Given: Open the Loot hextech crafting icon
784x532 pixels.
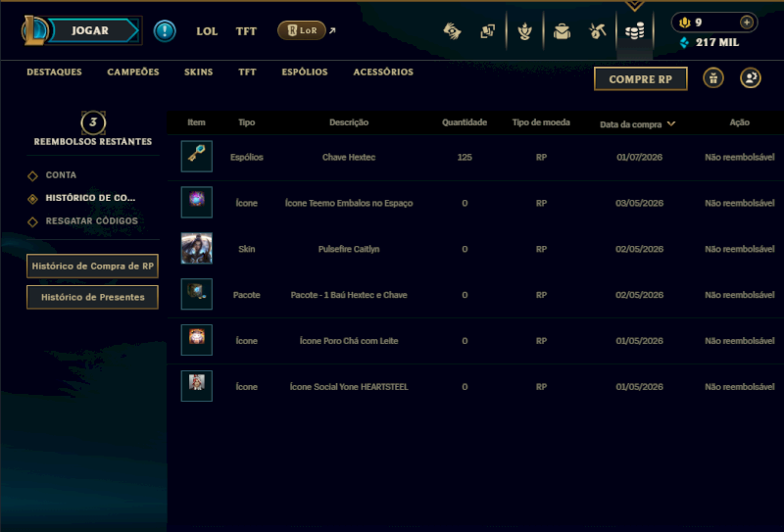Looking at the screenshot, I should tap(597, 31).
